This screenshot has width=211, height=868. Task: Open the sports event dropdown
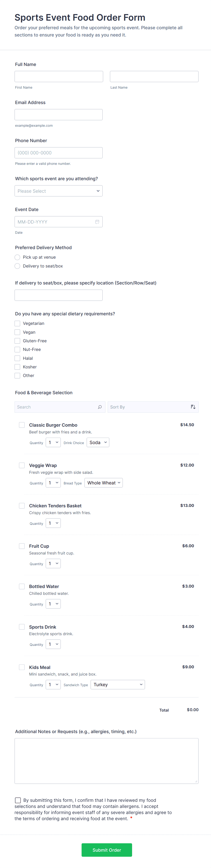[x=59, y=191]
